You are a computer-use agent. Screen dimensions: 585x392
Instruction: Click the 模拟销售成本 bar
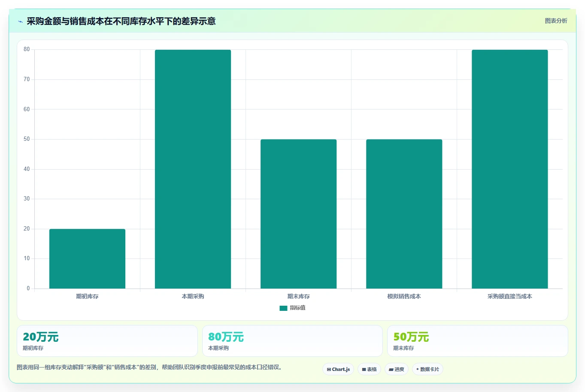pos(404,214)
